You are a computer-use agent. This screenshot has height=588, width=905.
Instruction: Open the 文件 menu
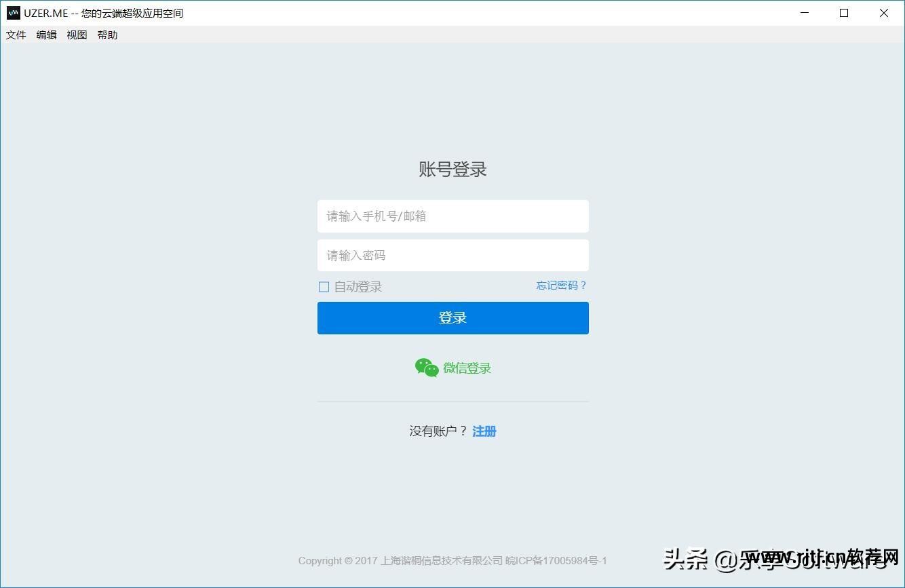(x=16, y=35)
